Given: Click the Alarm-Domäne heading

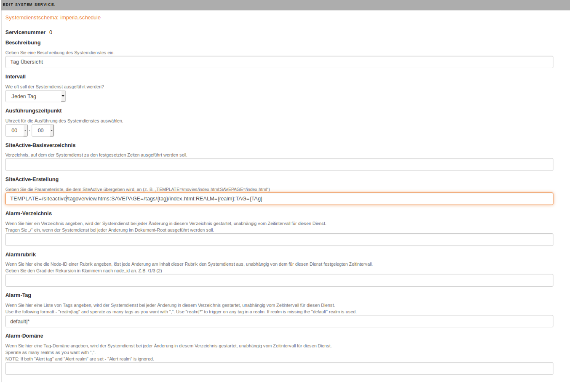Looking at the screenshot, I should tap(24, 336).
